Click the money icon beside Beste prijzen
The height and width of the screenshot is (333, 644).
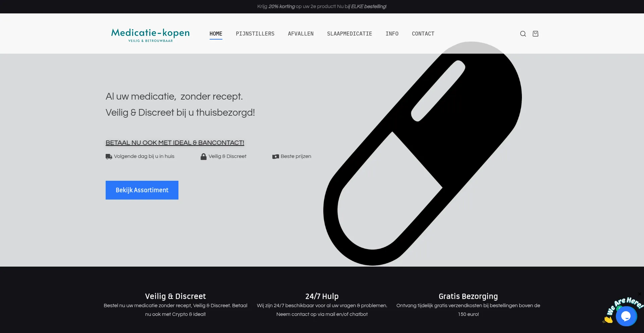(x=275, y=157)
